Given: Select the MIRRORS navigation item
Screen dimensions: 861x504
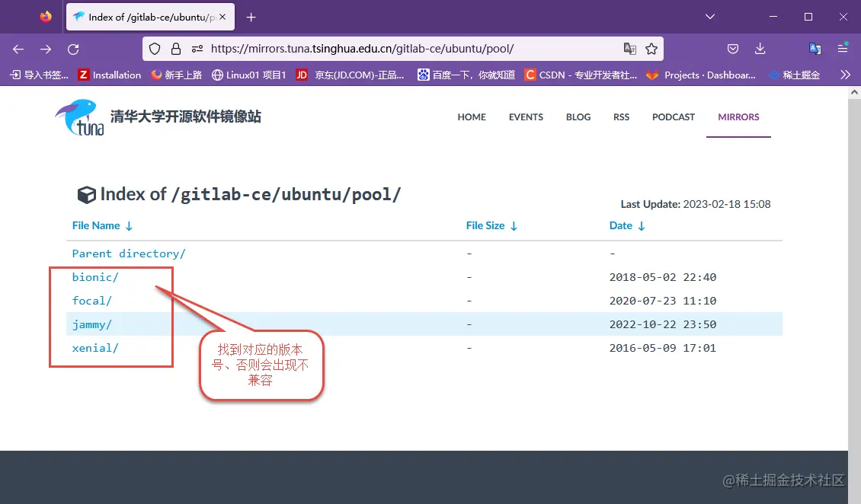Looking at the screenshot, I should (738, 116).
